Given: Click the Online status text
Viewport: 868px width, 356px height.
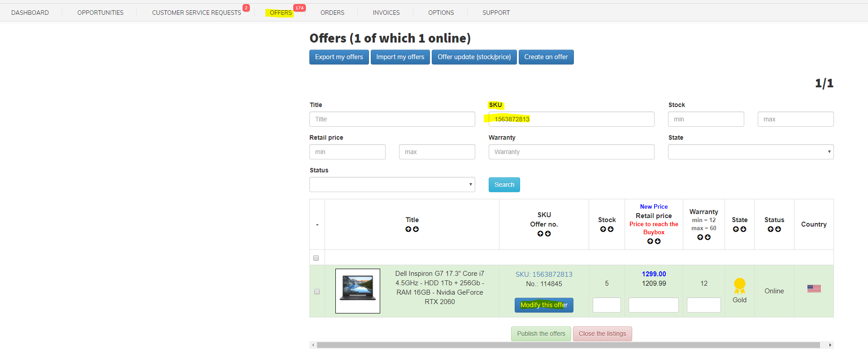Looking at the screenshot, I should click(774, 291).
